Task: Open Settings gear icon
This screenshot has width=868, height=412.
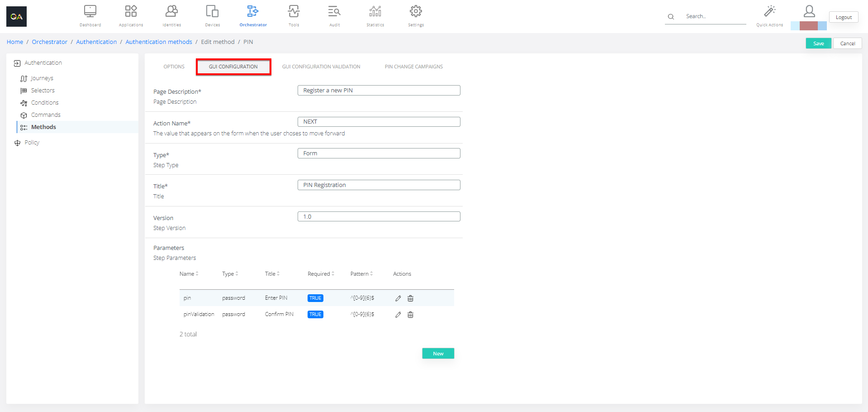Action: [416, 11]
